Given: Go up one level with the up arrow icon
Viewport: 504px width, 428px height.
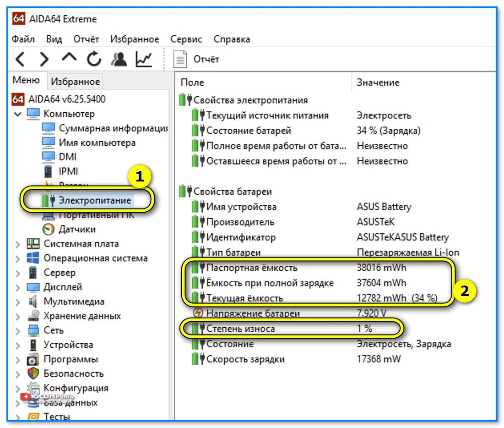Looking at the screenshot, I should pyautogui.click(x=69, y=57).
